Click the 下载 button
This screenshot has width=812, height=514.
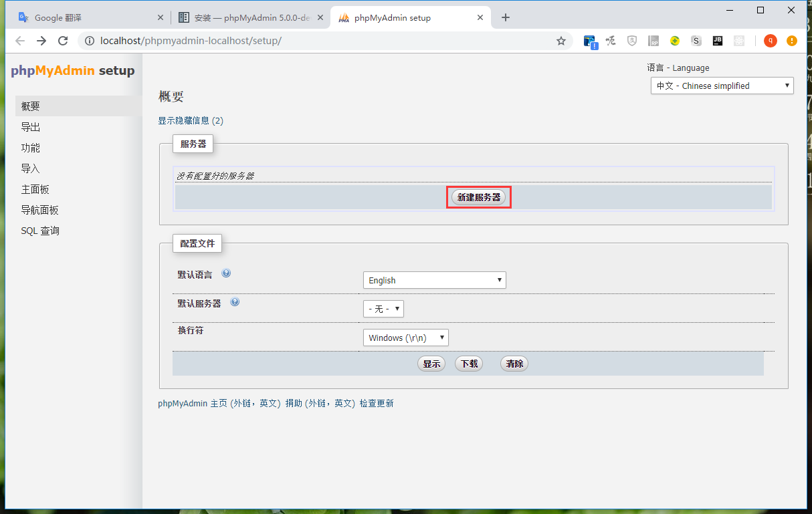coord(469,364)
